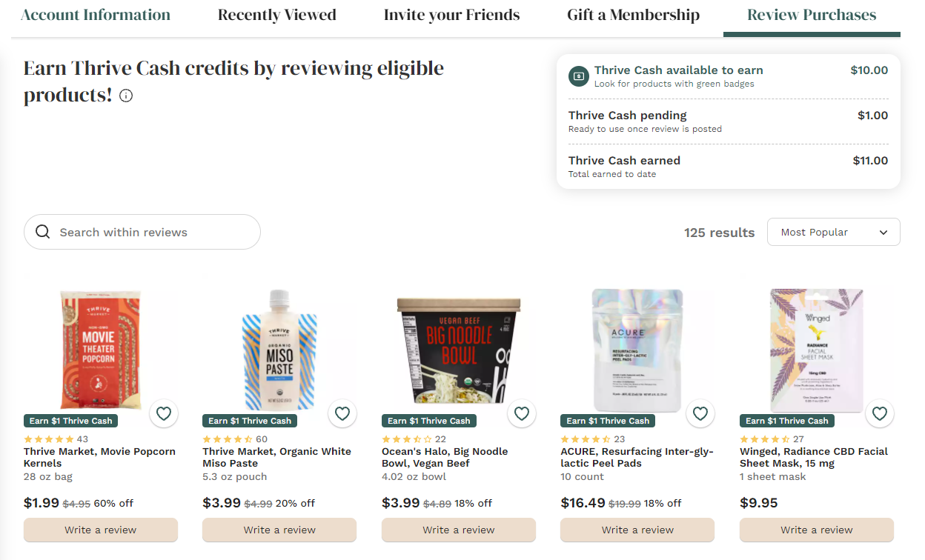Open the Most Popular sort dropdown
Image resolution: width=925 pixels, height=560 pixels.
coord(833,232)
